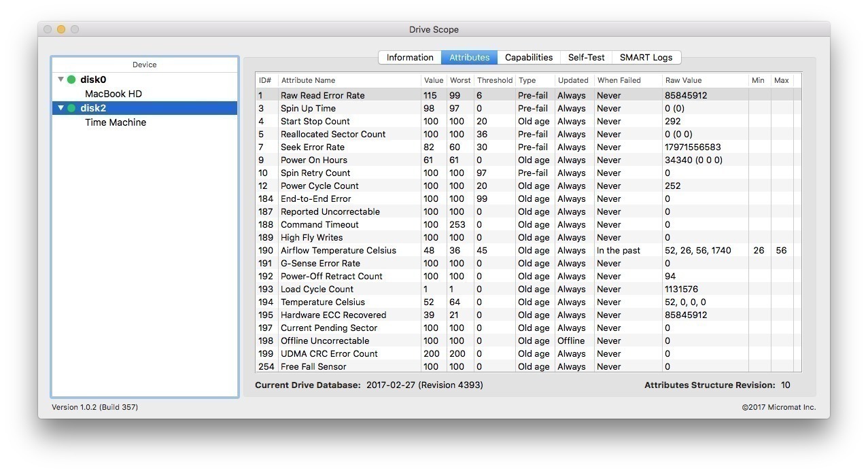Click the Device column header in sidebar
The height and width of the screenshot is (473, 868).
click(144, 65)
